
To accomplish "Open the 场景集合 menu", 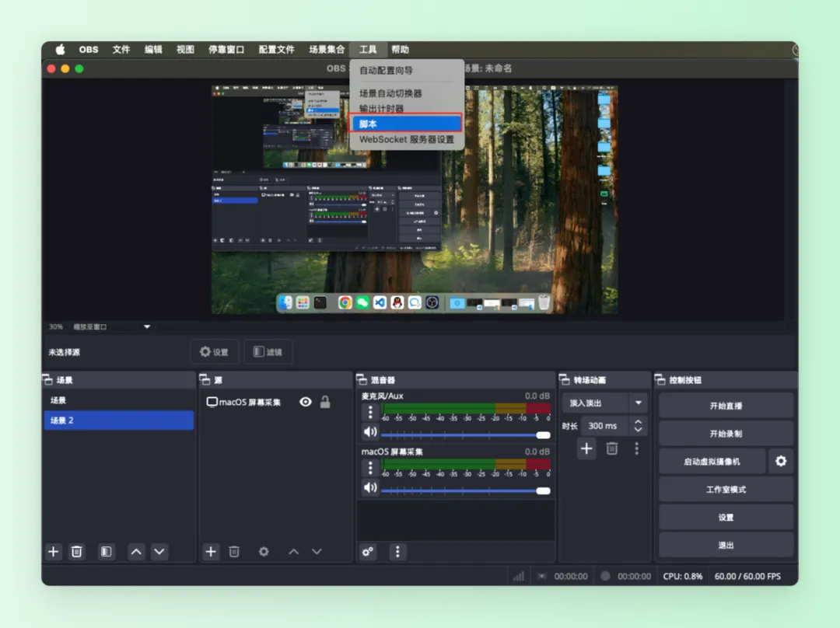I will click(327, 49).
